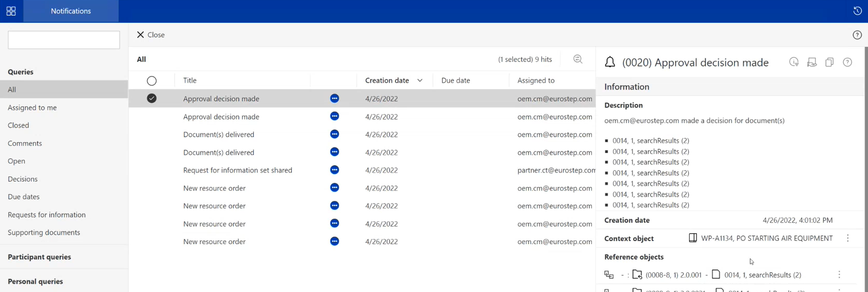Viewport: 868px width, 292px height.
Task: Click the history clock icon in header
Action: coord(857,11)
